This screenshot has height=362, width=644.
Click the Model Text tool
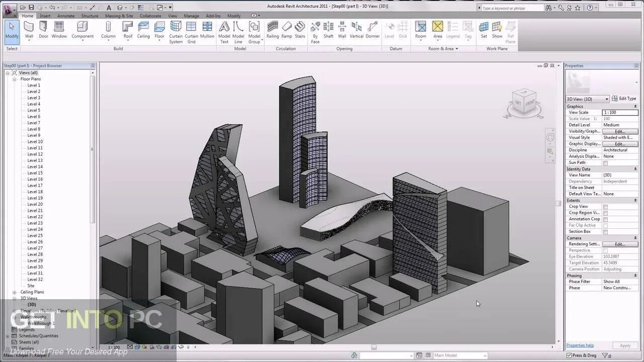[x=224, y=32]
